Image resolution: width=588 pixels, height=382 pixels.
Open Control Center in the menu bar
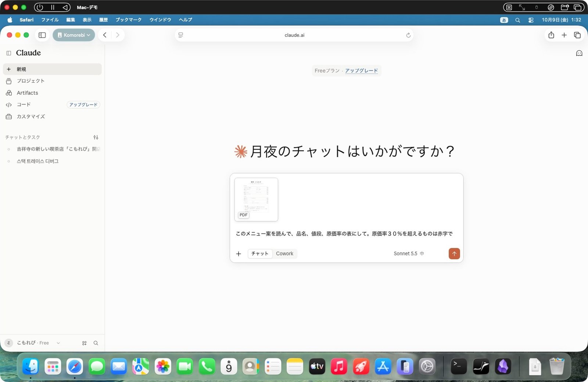click(x=531, y=20)
